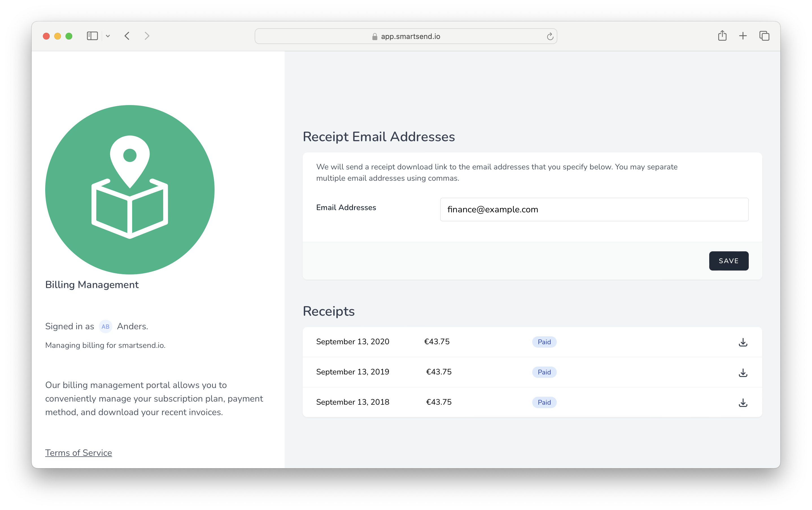Download the September 13, 2020 receipt

tap(743, 342)
